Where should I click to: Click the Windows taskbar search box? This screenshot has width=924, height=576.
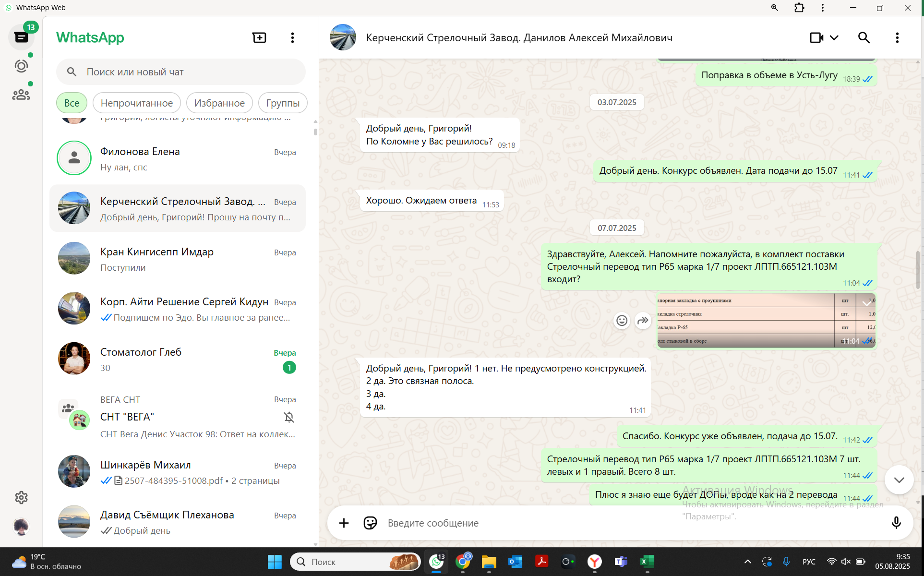355,562
